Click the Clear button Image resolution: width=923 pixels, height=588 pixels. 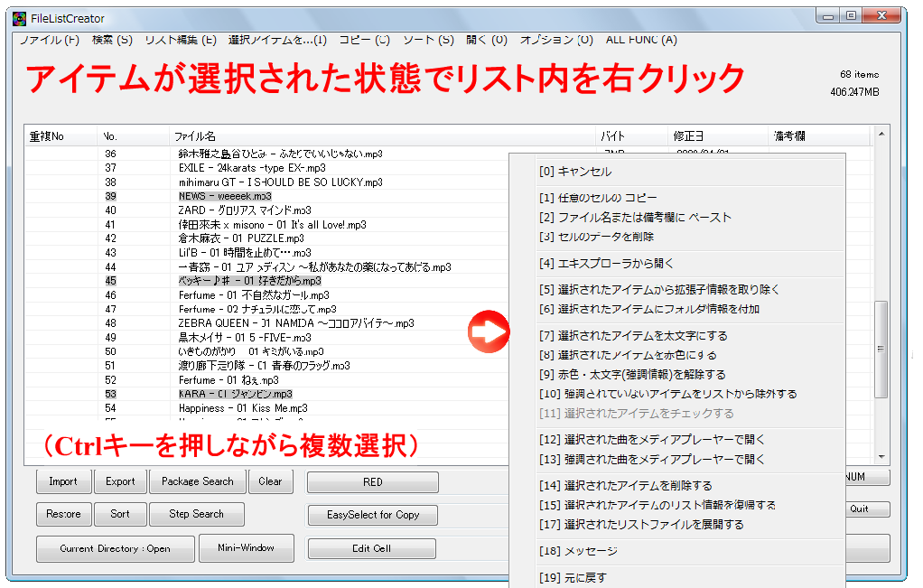(270, 481)
